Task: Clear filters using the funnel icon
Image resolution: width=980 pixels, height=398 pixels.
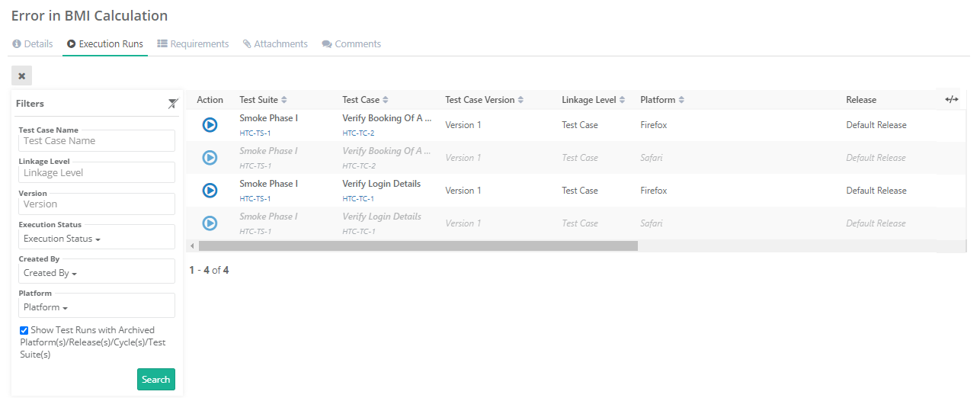Action: point(174,104)
